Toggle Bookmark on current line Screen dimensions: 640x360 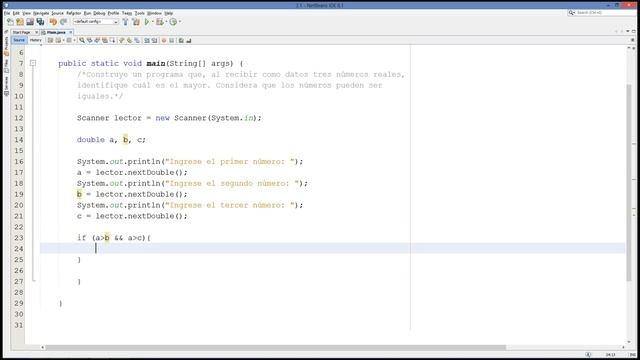point(137,40)
